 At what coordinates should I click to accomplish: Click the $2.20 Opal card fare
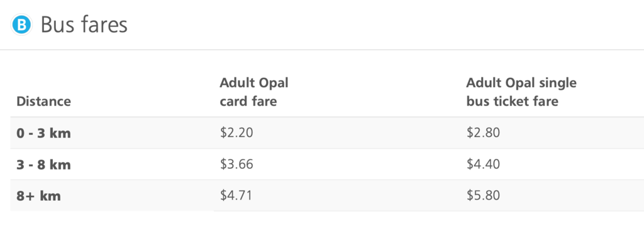click(x=236, y=132)
